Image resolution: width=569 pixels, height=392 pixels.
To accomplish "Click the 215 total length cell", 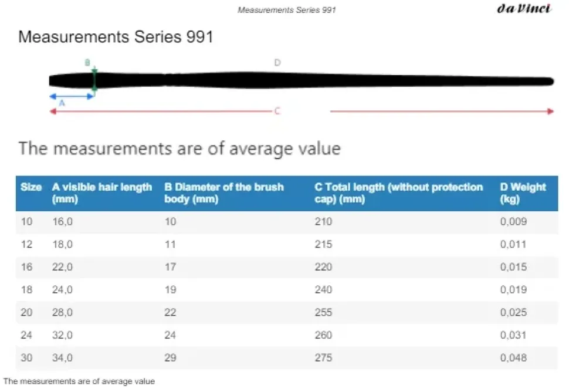I will 323,245.
